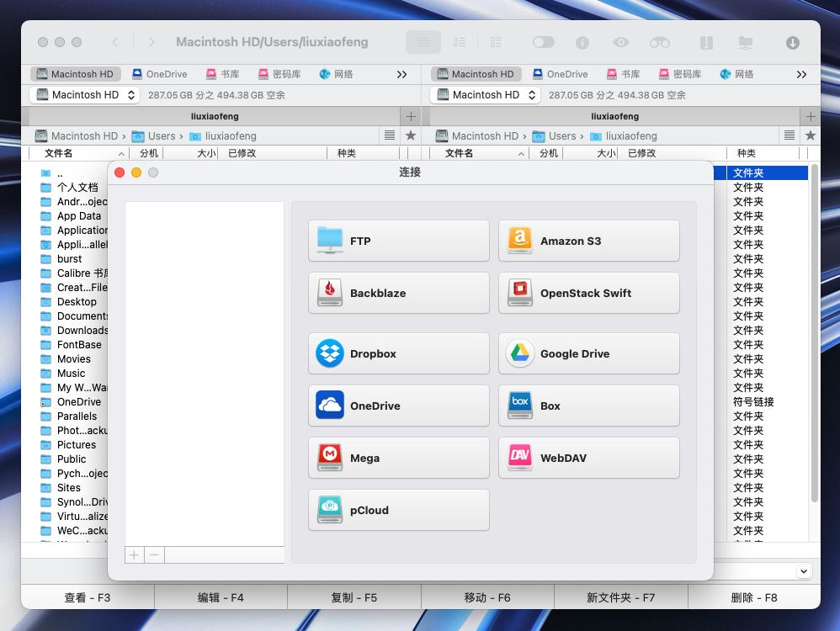Go forward with the right arrow
The height and width of the screenshot is (631, 840).
pyautogui.click(x=152, y=42)
